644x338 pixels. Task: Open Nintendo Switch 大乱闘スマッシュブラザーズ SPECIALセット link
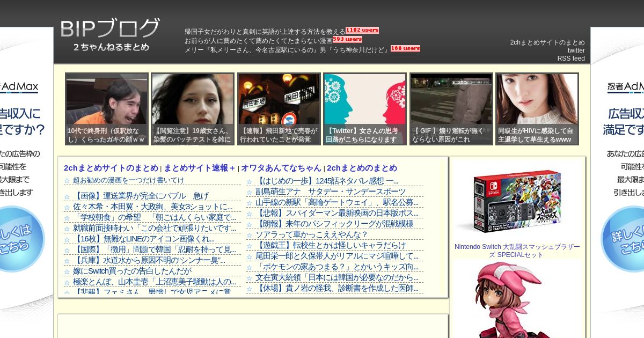(517, 251)
